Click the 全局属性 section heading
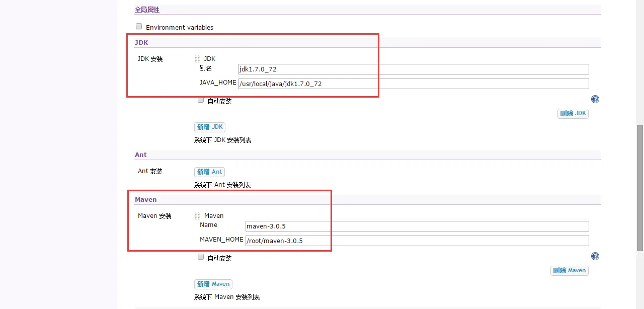The image size is (644, 309). pos(147,10)
